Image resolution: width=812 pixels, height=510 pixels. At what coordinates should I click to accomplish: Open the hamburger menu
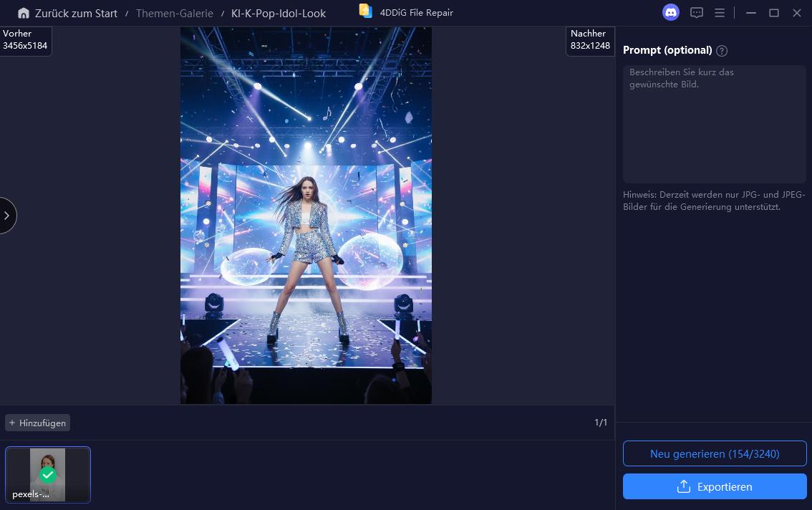(720, 13)
